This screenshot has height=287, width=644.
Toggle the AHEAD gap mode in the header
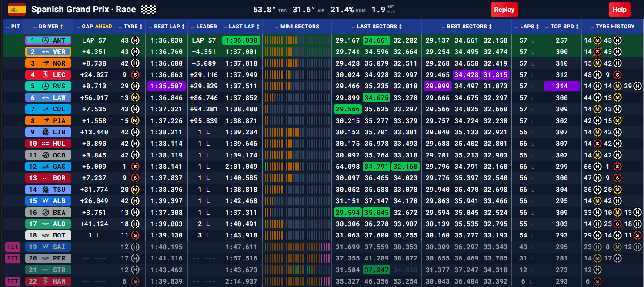click(x=103, y=27)
